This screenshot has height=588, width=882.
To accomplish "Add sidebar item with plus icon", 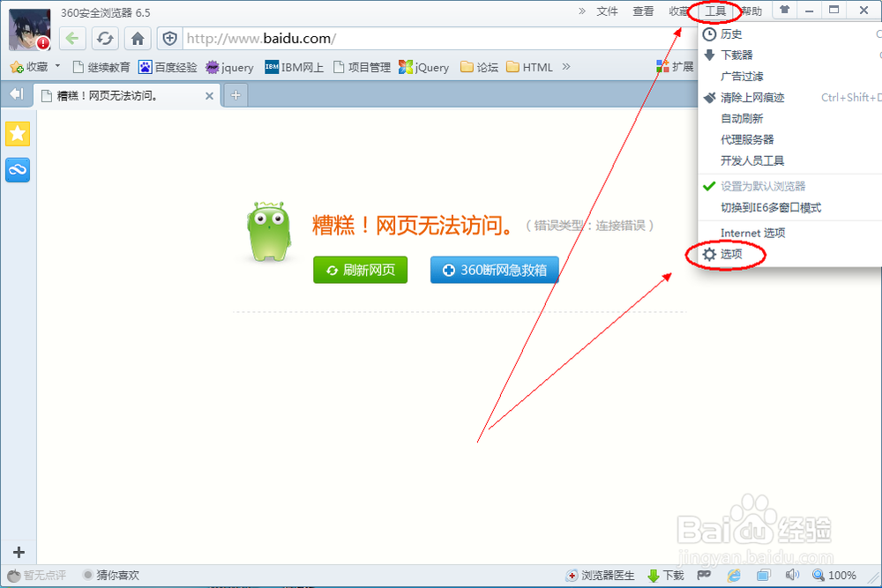I will [19, 552].
